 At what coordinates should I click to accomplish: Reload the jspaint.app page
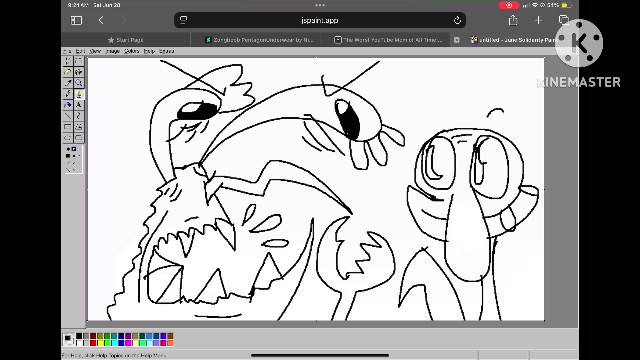pos(457,20)
